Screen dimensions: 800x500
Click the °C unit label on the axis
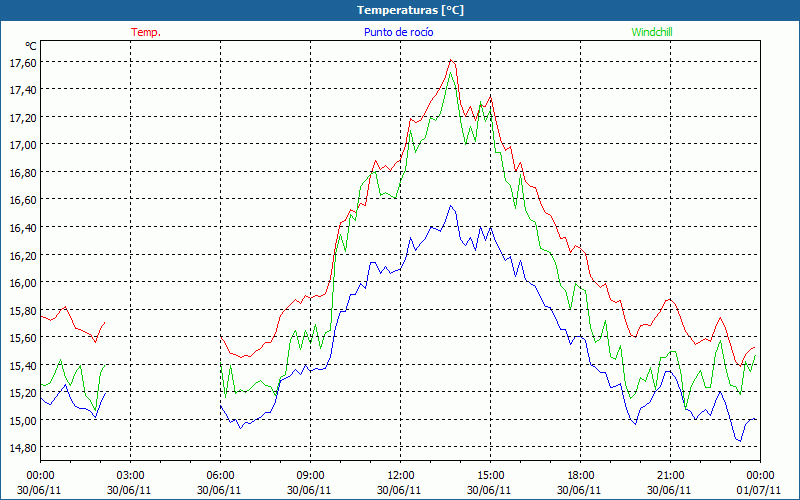pos(31,46)
